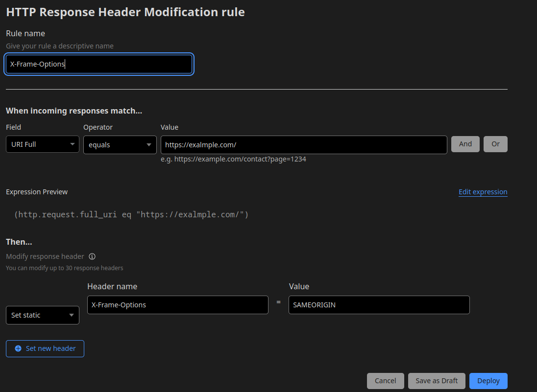Click the plus icon in Set new header
The width and height of the screenshot is (537, 392).
(x=18, y=348)
